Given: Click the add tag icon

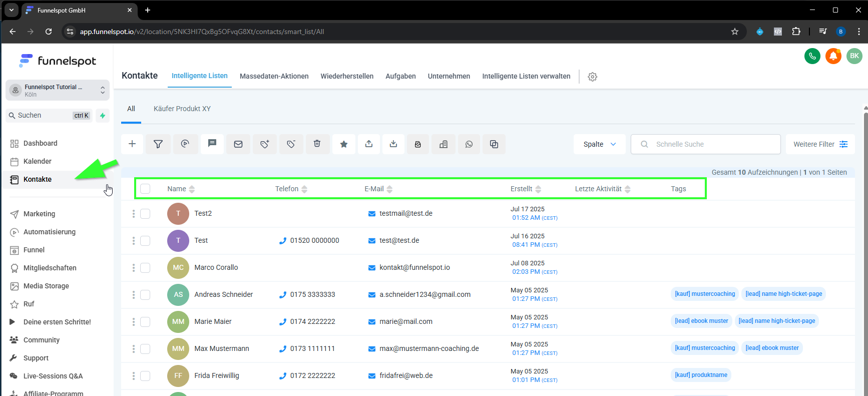Looking at the screenshot, I should point(265,144).
